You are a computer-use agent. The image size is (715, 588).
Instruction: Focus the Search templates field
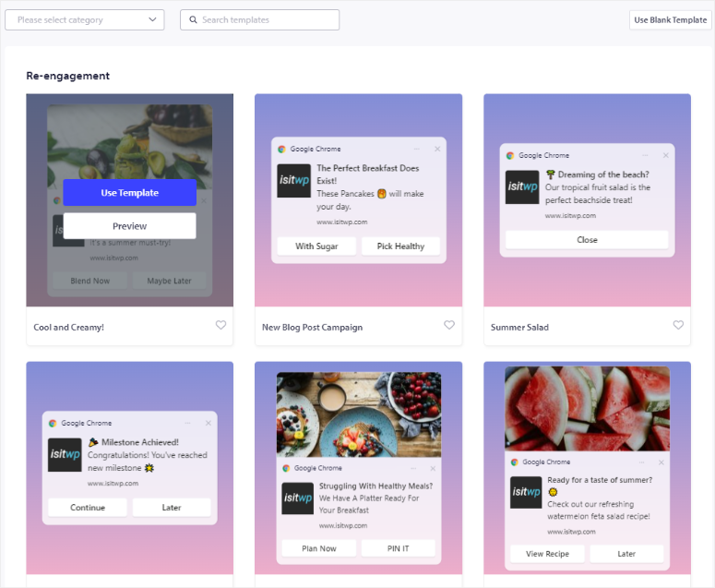click(x=259, y=20)
